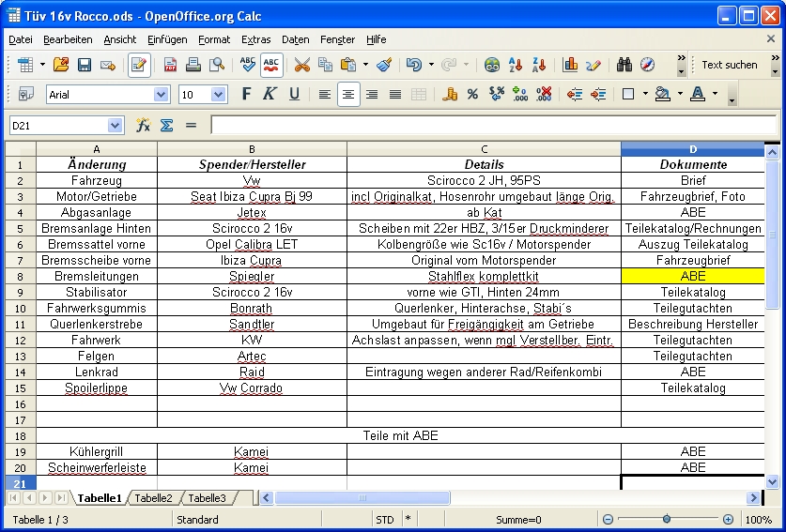Sort ascending with A-Z icon
Image resolution: width=786 pixels, height=532 pixels.
[516, 65]
